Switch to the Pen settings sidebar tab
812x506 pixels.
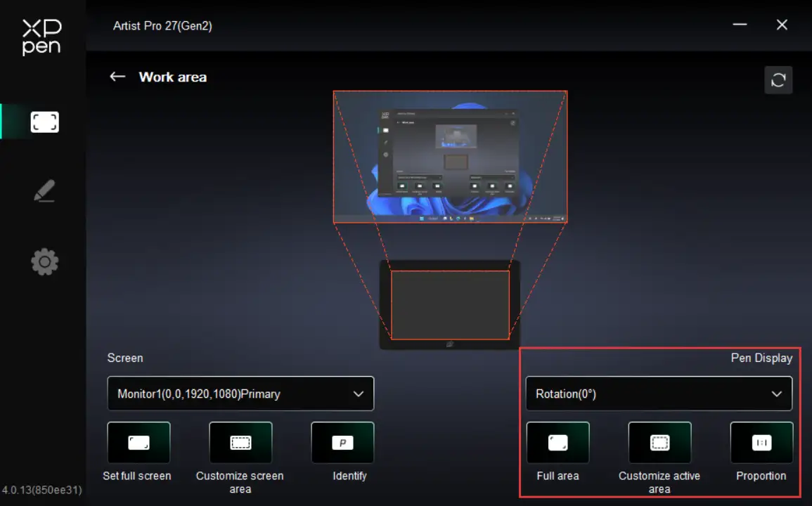click(44, 191)
